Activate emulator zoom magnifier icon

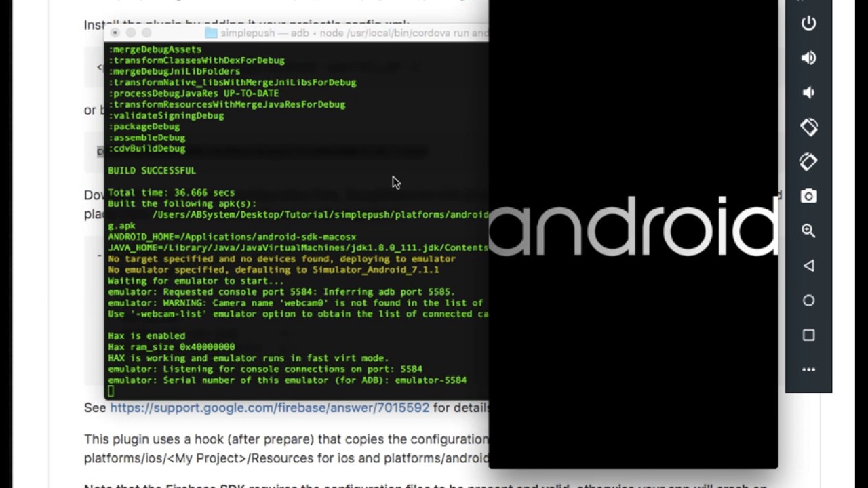tap(808, 230)
